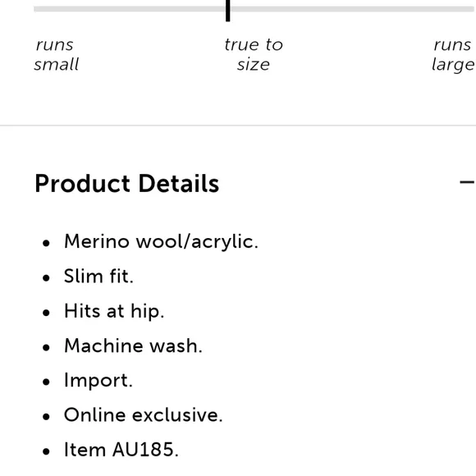
Task: Select the "Merino wool/acrylic." detail line
Action: (x=161, y=242)
